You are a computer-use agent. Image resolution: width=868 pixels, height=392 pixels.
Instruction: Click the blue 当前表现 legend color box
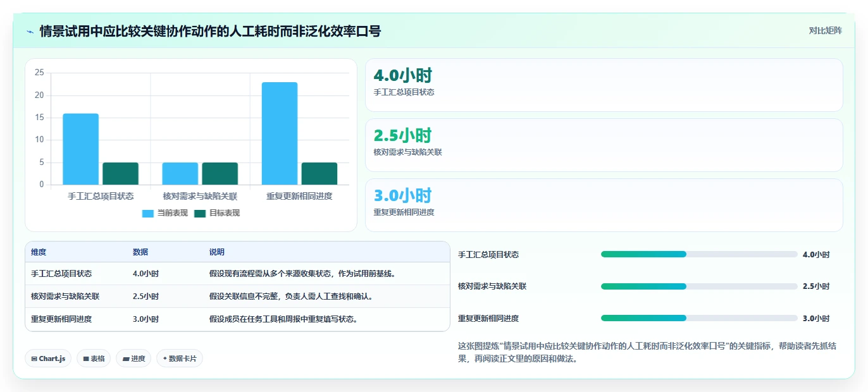pyautogui.click(x=148, y=213)
